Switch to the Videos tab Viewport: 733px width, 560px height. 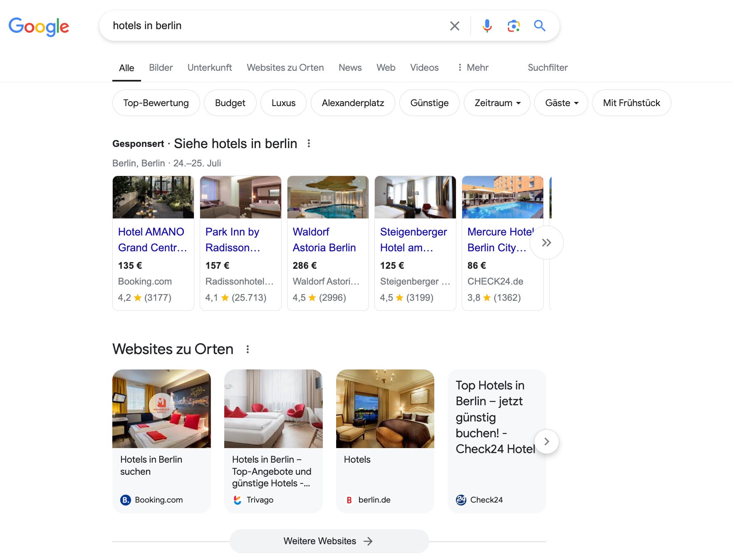424,67
